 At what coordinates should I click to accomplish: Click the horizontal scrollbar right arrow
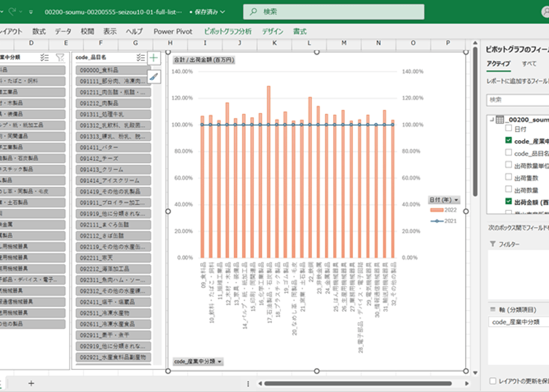click(x=467, y=384)
